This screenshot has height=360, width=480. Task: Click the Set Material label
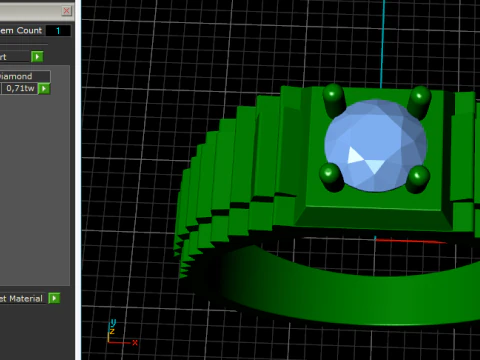click(x=21, y=298)
